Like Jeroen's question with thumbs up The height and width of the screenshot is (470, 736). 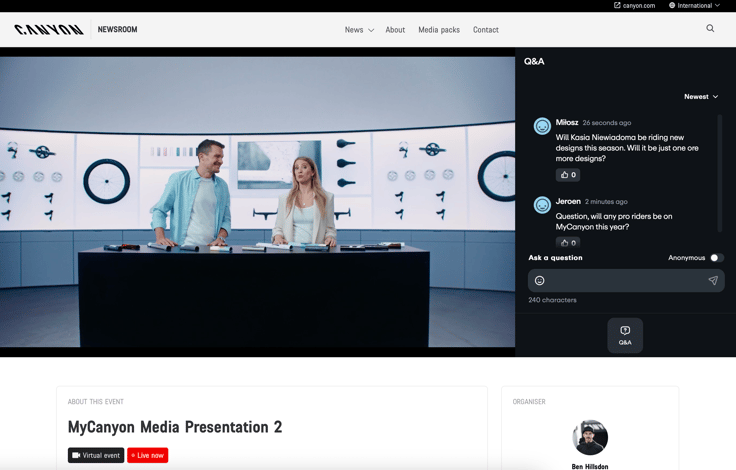(567, 242)
